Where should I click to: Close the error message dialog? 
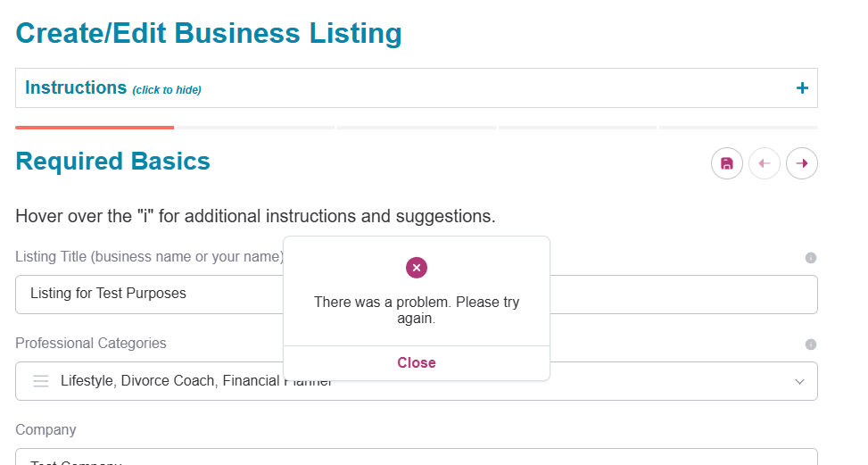(x=417, y=362)
